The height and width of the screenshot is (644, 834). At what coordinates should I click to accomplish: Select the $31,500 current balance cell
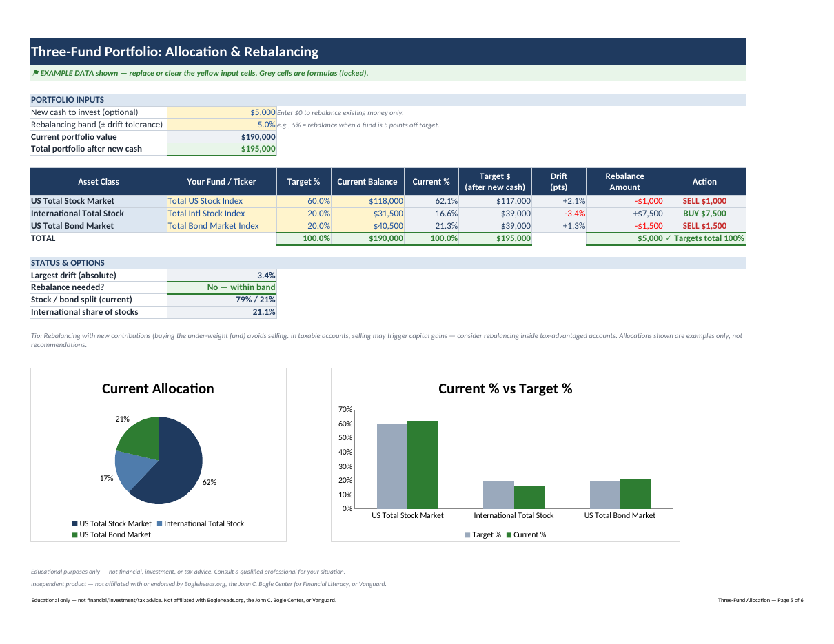click(367, 214)
